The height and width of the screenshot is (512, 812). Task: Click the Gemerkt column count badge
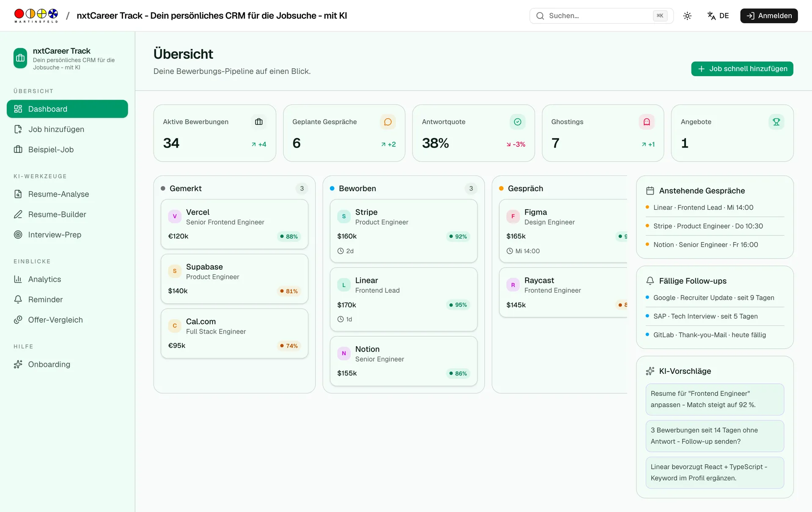click(302, 189)
